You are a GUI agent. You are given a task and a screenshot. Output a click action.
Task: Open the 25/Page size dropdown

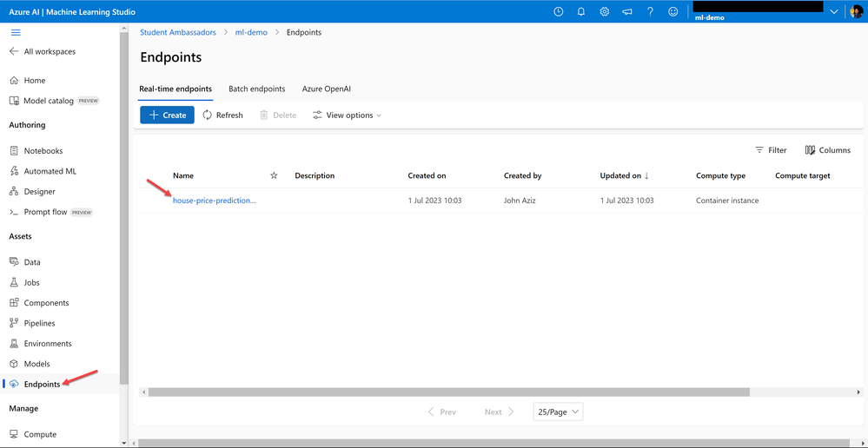(558, 412)
